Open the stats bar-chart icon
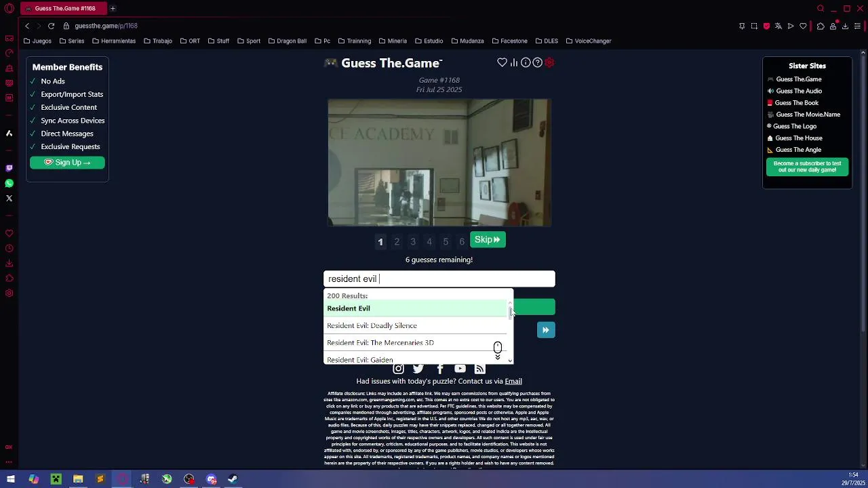Image resolution: width=868 pixels, height=488 pixels. click(514, 62)
